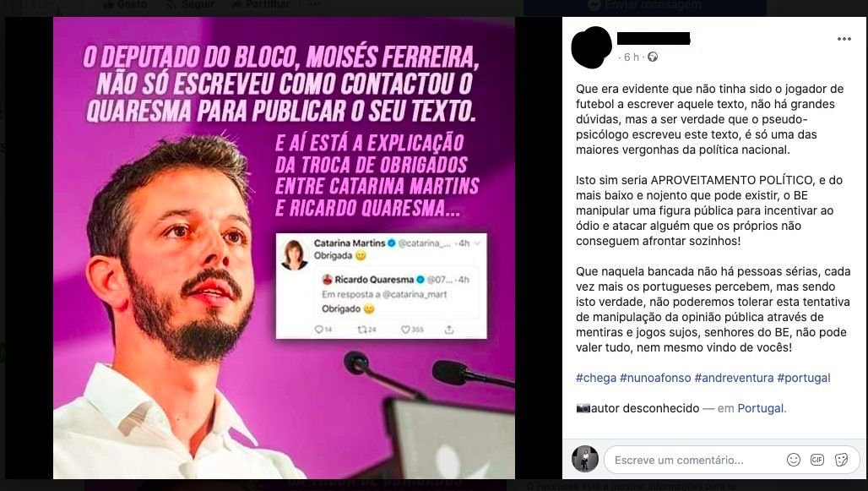Click the emoji icon in comment box
Image resolution: width=868 pixels, height=491 pixels.
tap(793, 460)
